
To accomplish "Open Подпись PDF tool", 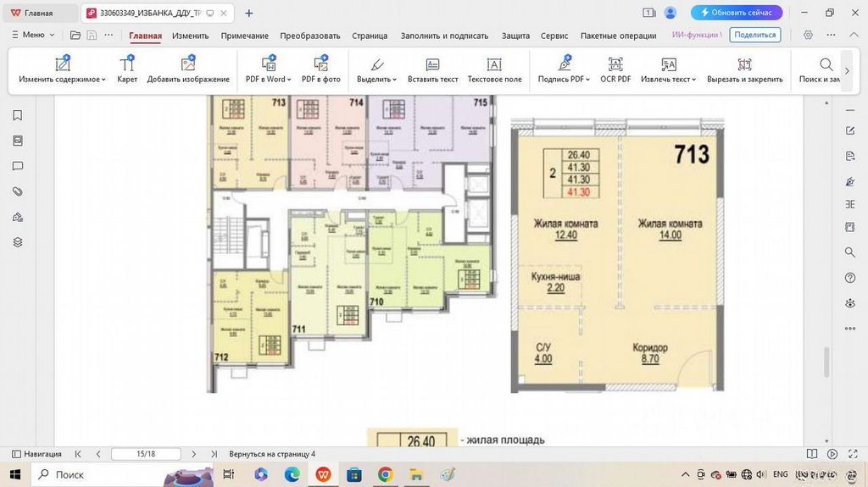I will click(x=564, y=69).
